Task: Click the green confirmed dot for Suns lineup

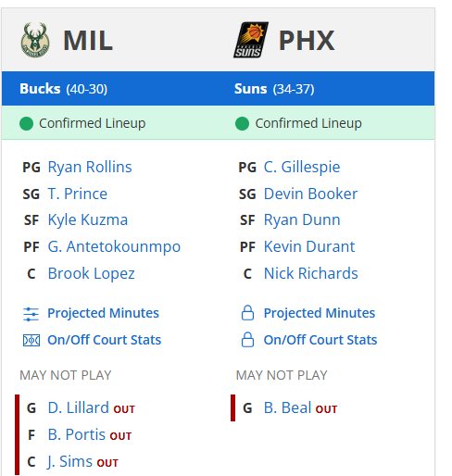Action: [242, 123]
